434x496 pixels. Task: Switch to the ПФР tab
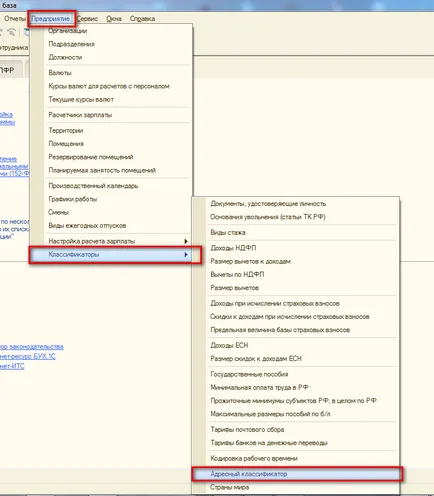pyautogui.click(x=7, y=70)
